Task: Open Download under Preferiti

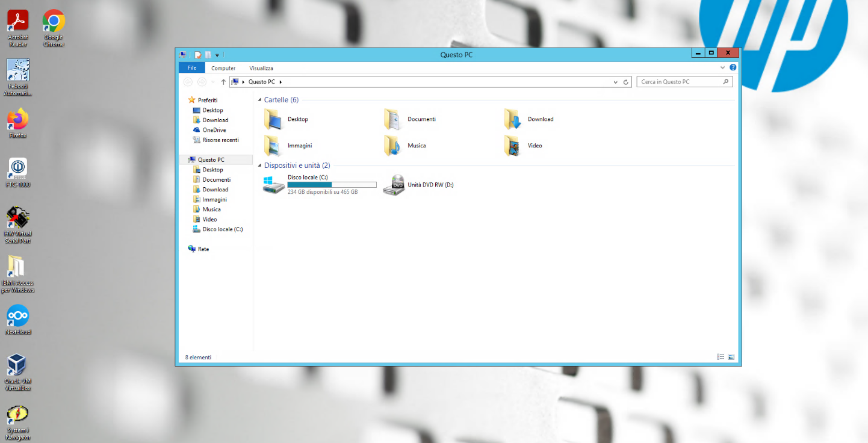Action: pyautogui.click(x=211, y=120)
